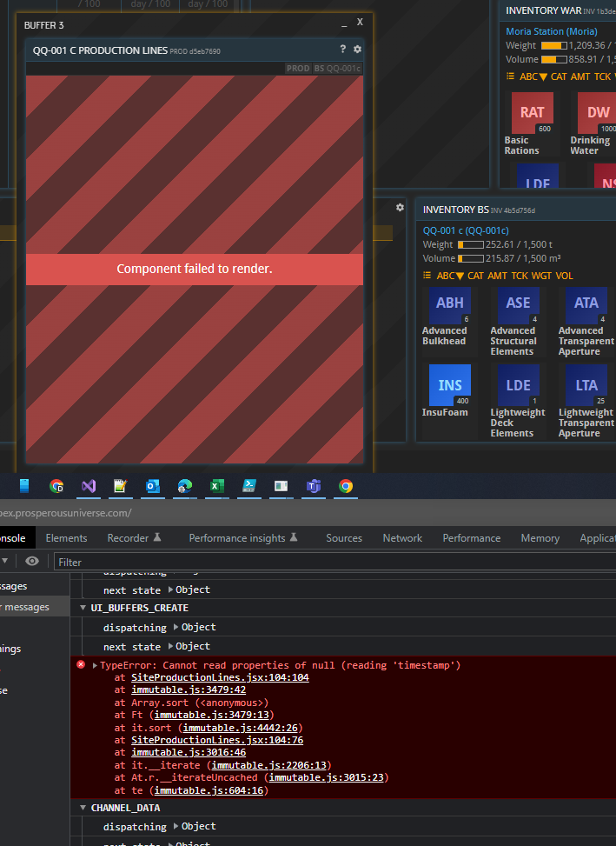Open Chrome from the taskbar

pyautogui.click(x=346, y=486)
